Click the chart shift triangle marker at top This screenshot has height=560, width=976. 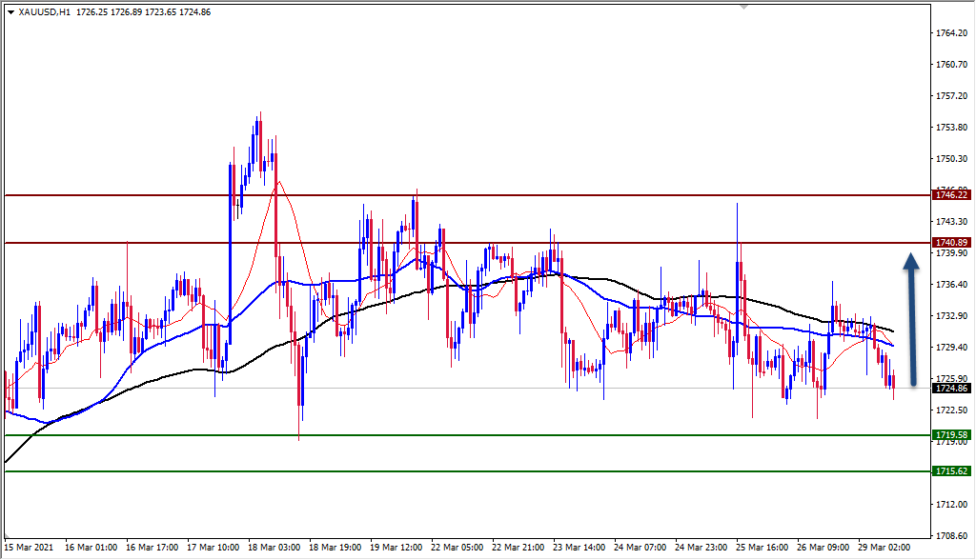click(743, 7)
